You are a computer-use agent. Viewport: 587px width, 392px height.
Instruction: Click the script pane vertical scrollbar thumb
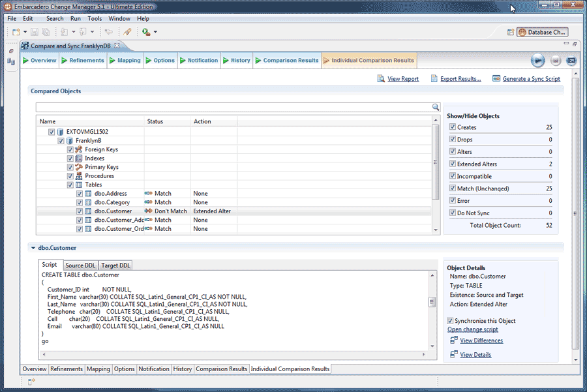pyautogui.click(x=432, y=302)
